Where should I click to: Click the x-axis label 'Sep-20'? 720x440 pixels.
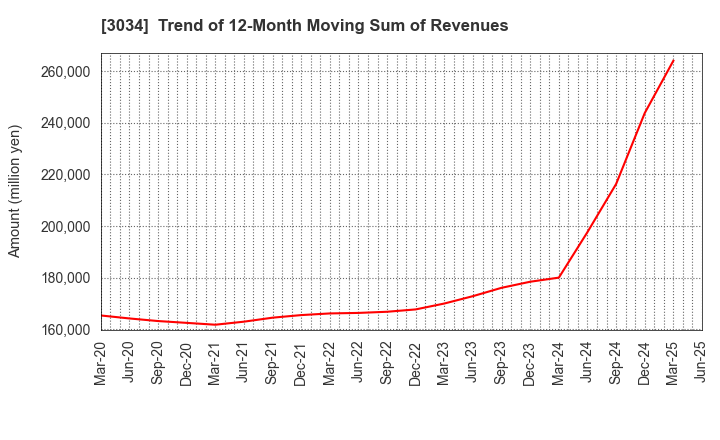(157, 363)
